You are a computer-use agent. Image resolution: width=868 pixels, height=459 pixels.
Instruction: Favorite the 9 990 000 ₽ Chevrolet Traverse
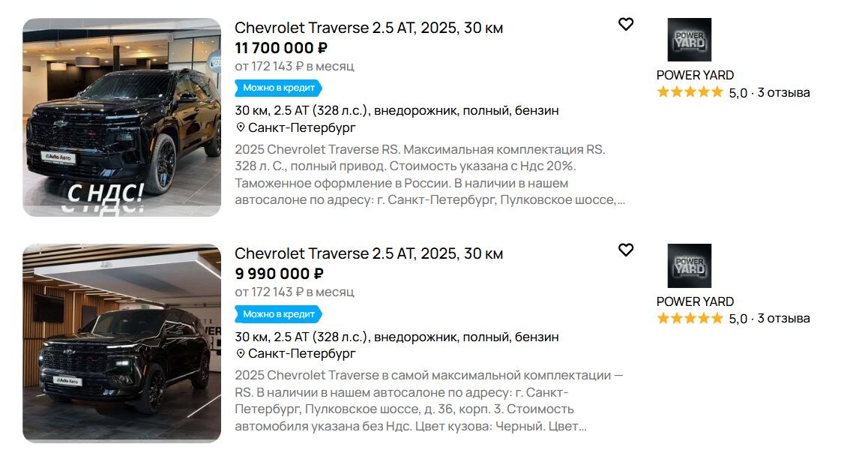pos(627,250)
